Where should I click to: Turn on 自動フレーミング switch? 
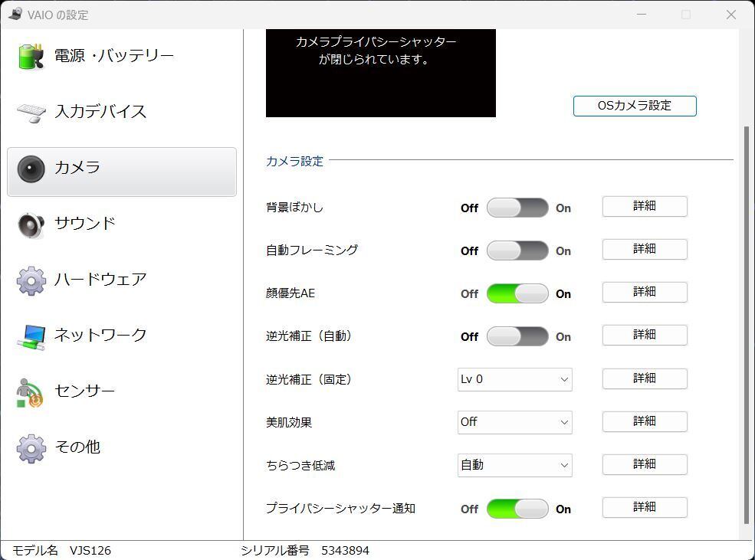click(517, 251)
